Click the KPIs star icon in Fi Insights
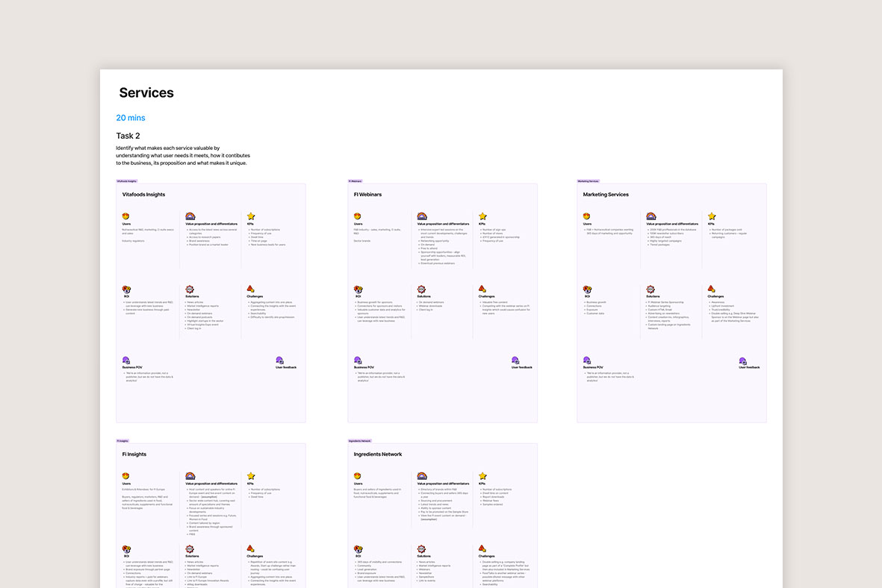Screen dimensions: 882x588 tap(251, 476)
